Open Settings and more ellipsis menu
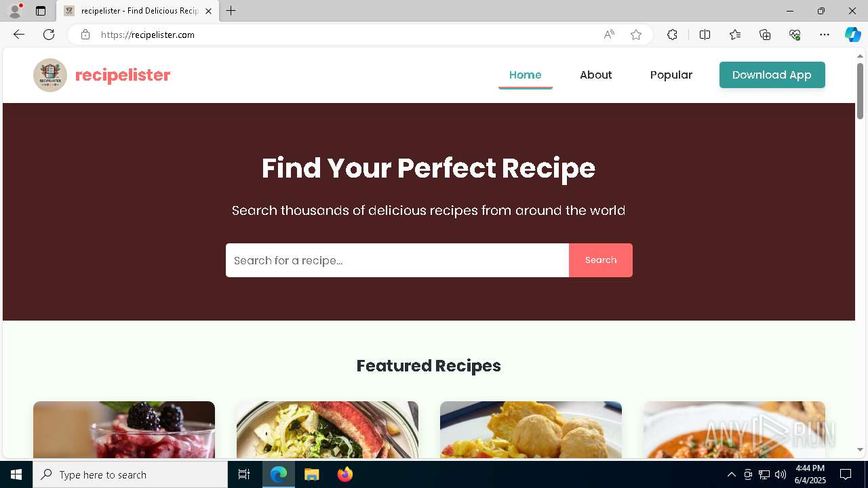The image size is (868, 488). [825, 35]
